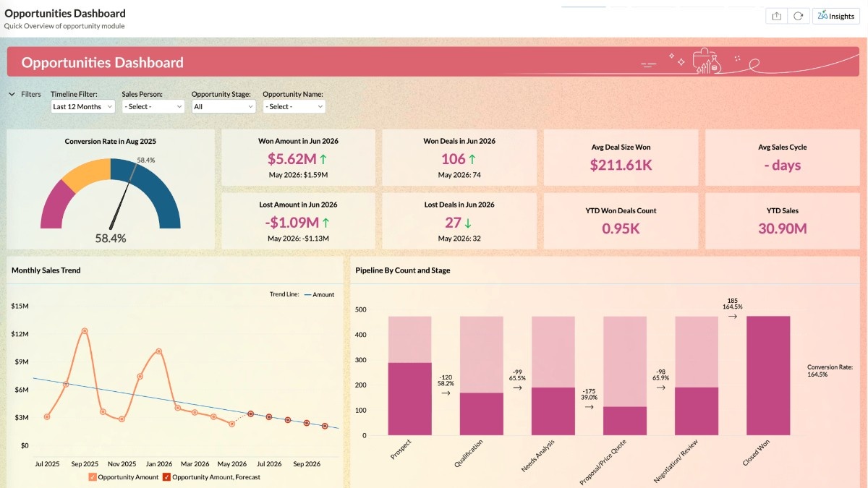Toggle Opportunity Amount, Forecast legend checkbox

[166, 477]
